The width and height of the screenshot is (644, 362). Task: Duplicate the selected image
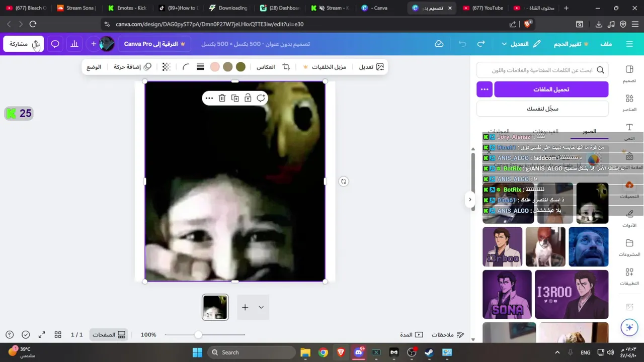[235, 98]
